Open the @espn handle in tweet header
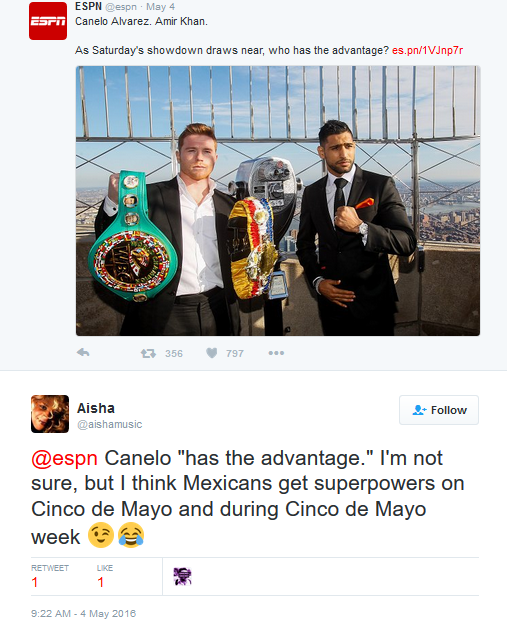 121,7
